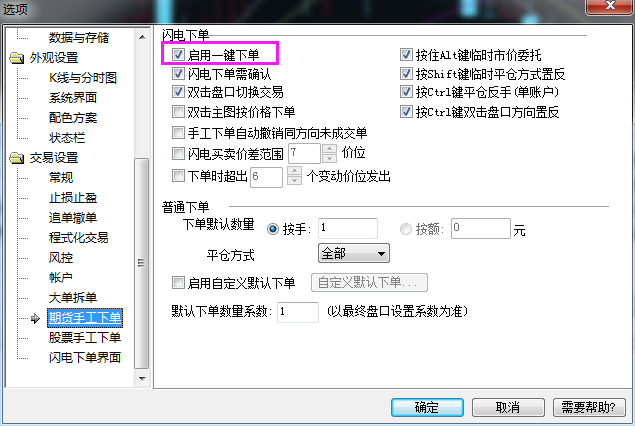
Task: Click scrollbar down arrow in tree panel
Action: click(x=142, y=379)
